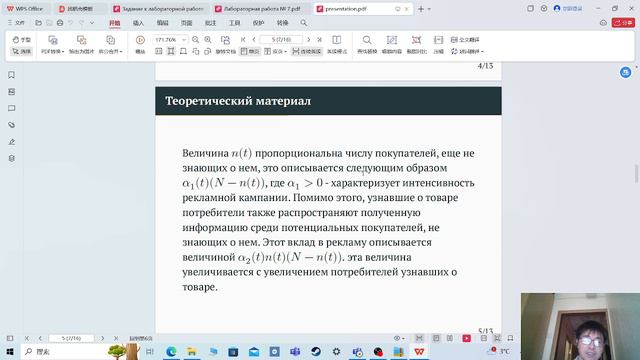
Task: Open the attachments paperclip sidebar panel
Action: [x=11, y=125]
